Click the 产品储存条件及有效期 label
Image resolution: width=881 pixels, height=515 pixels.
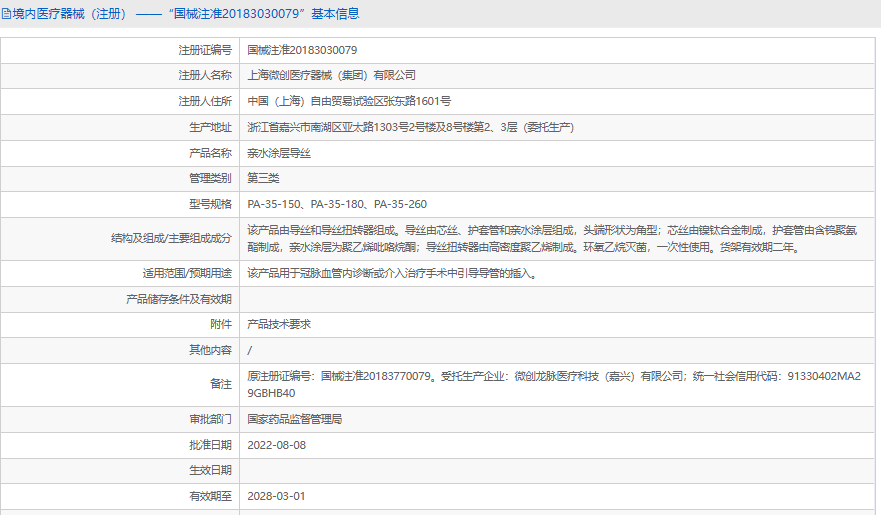(x=179, y=299)
